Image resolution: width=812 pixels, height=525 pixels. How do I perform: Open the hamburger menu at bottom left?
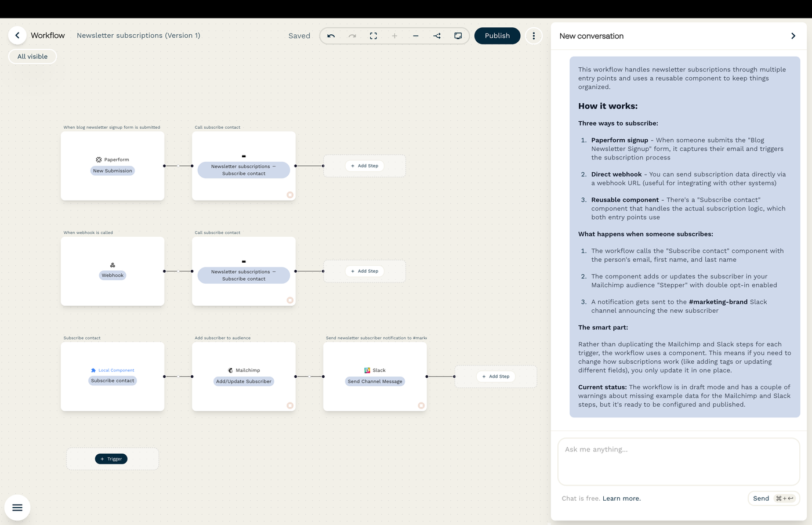17,508
